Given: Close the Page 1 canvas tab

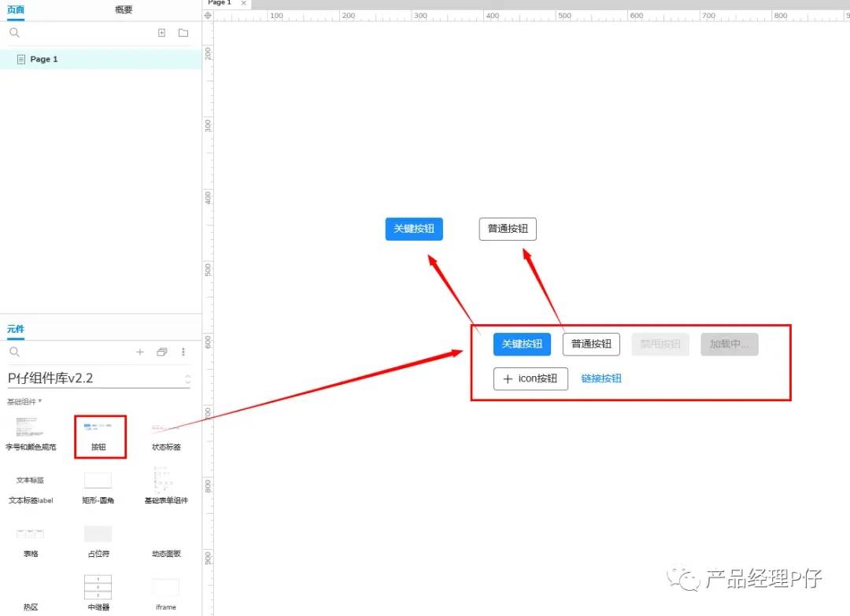Looking at the screenshot, I should (243, 3).
